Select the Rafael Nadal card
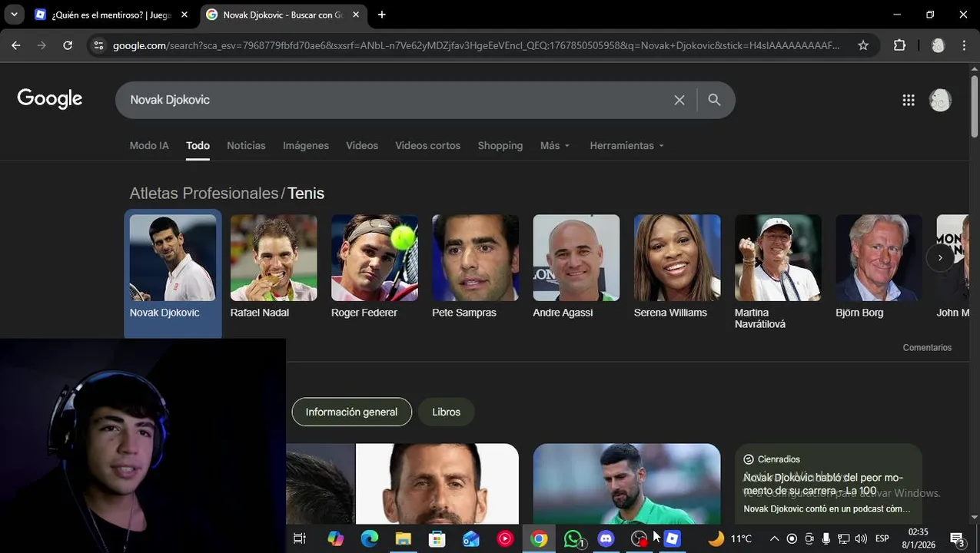Screen dimensions: 980x553 [274, 267]
